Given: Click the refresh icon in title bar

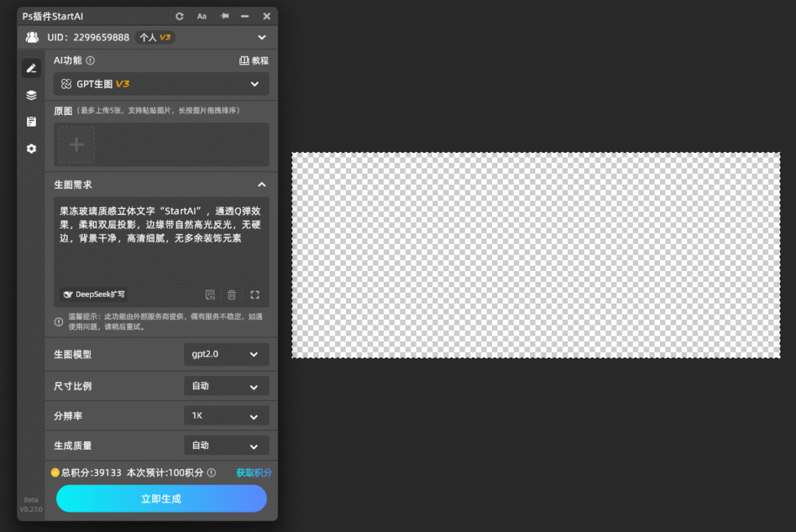Looking at the screenshot, I should 180,16.
